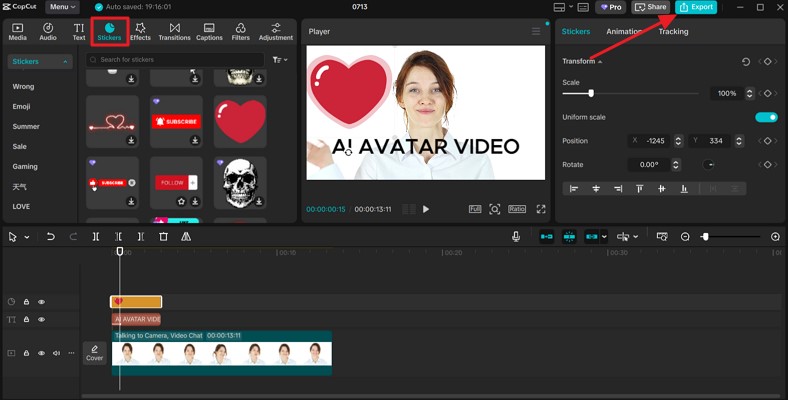788x400 pixels.
Task: Mute the main video track
Action: click(x=56, y=353)
